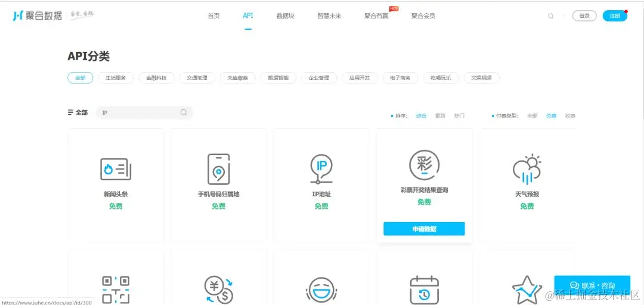Viewport: 644px width, 305px height.
Task: Click the IP地址 card title
Action: click(x=321, y=194)
